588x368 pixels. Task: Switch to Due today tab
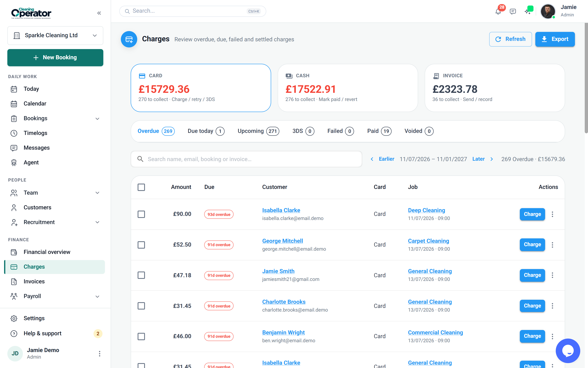coord(206,131)
